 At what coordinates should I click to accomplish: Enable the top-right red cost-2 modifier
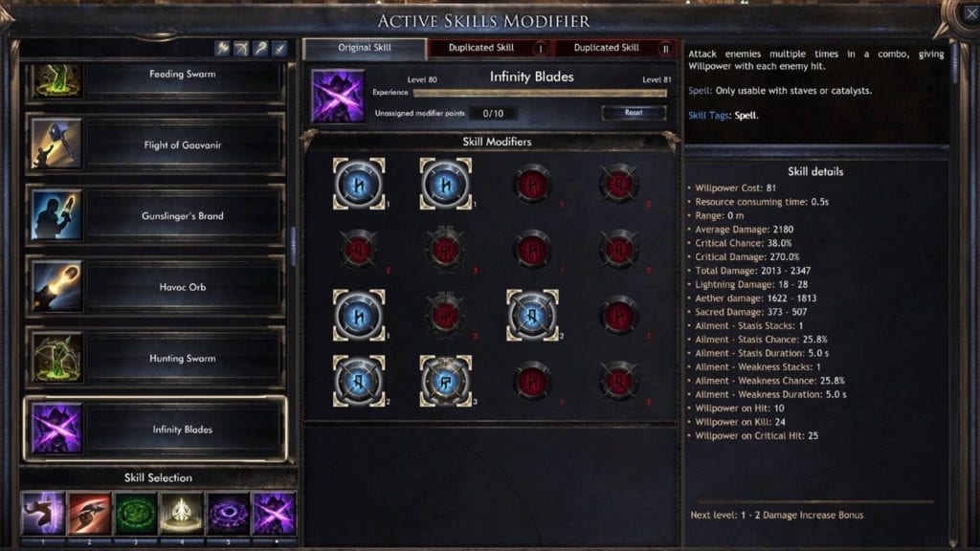coord(619,184)
